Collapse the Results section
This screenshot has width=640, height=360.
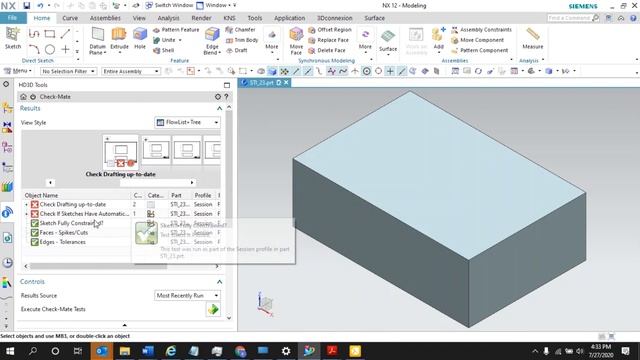[x=219, y=108]
